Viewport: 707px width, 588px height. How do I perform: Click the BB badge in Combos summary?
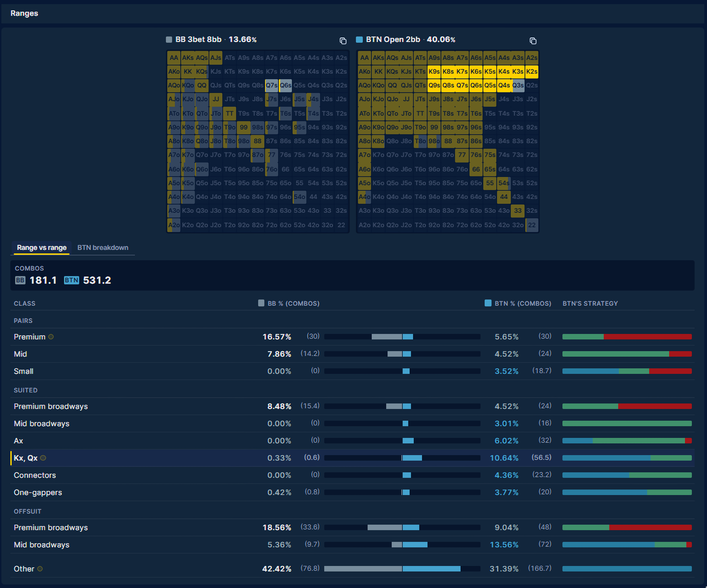[x=20, y=280]
